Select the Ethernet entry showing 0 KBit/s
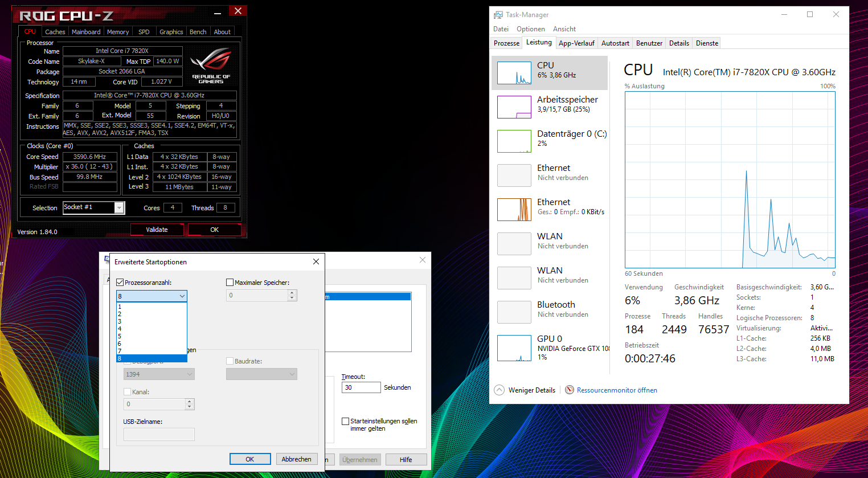This screenshot has width=868, height=478. point(550,209)
